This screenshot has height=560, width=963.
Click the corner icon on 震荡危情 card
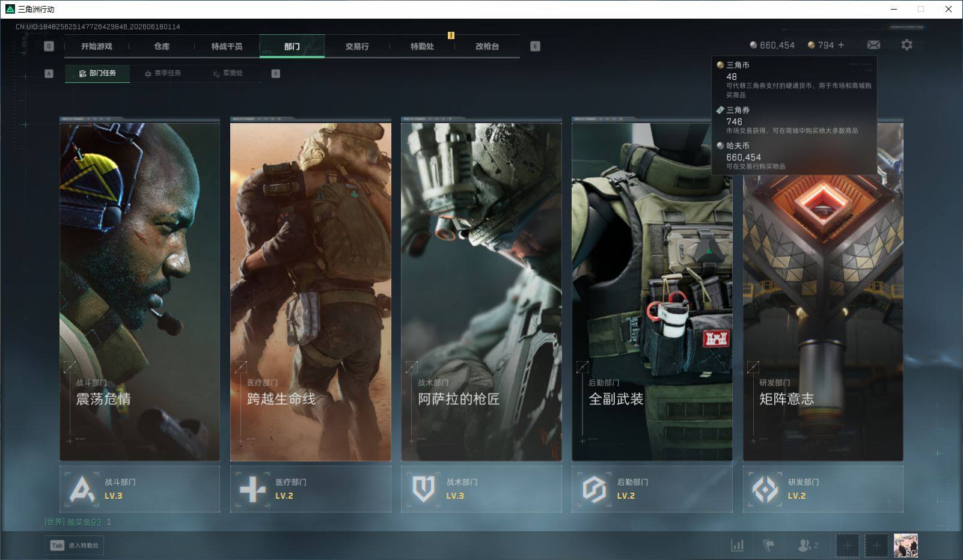pyautogui.click(x=70, y=367)
